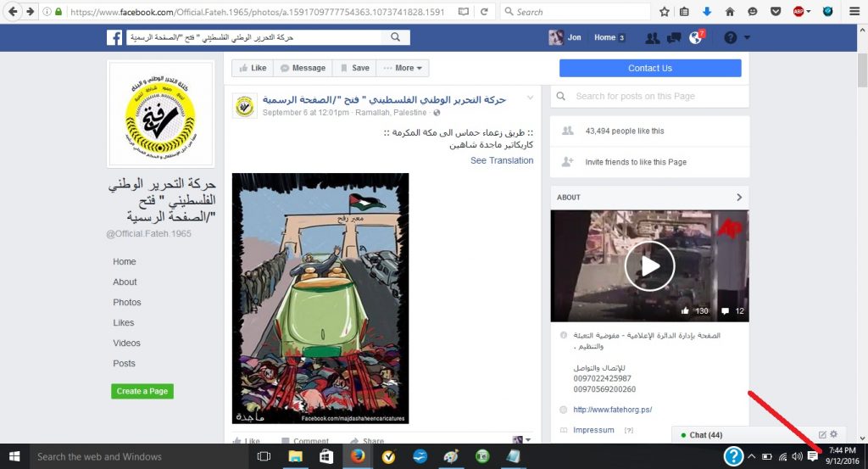
Task: Click the Impressum link
Action: click(x=593, y=430)
